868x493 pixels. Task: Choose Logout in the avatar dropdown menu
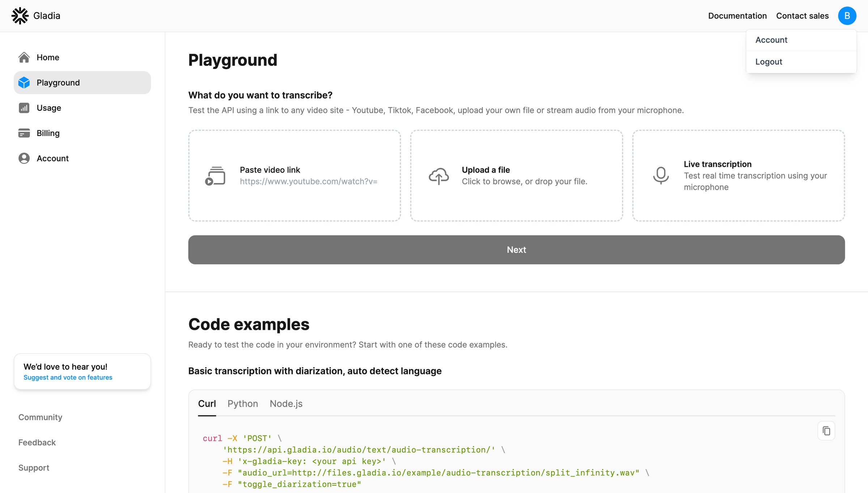point(801,62)
